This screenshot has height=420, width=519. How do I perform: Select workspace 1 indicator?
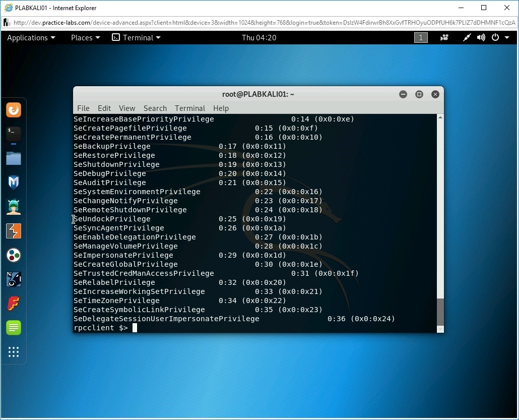click(x=421, y=38)
